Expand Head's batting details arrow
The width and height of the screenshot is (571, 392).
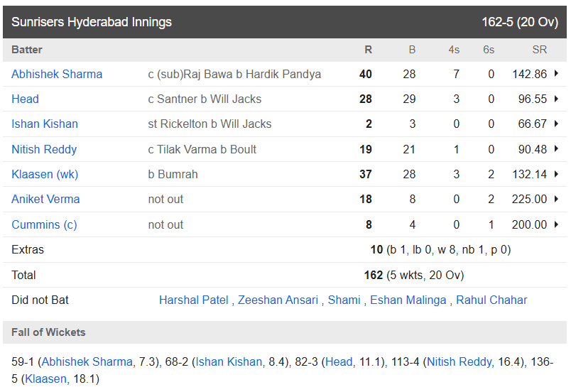tap(556, 99)
